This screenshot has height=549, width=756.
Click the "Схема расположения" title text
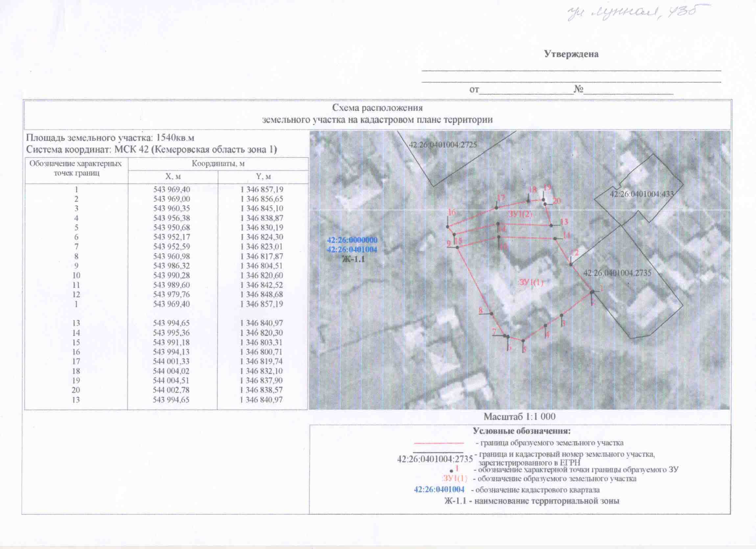pyautogui.click(x=377, y=108)
